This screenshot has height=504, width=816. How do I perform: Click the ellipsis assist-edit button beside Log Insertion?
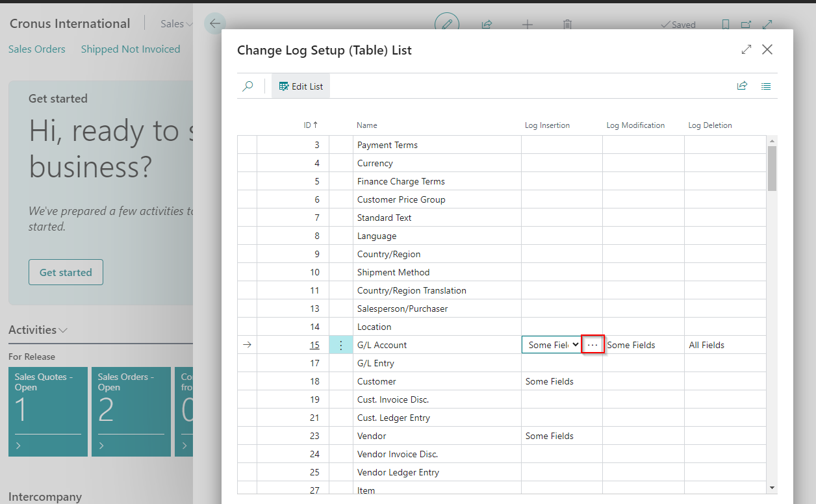tap(593, 345)
